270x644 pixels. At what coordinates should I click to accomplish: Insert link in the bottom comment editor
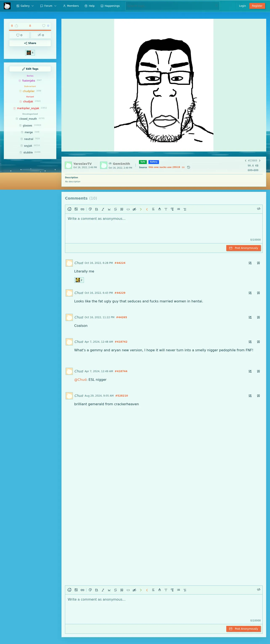(x=82, y=590)
